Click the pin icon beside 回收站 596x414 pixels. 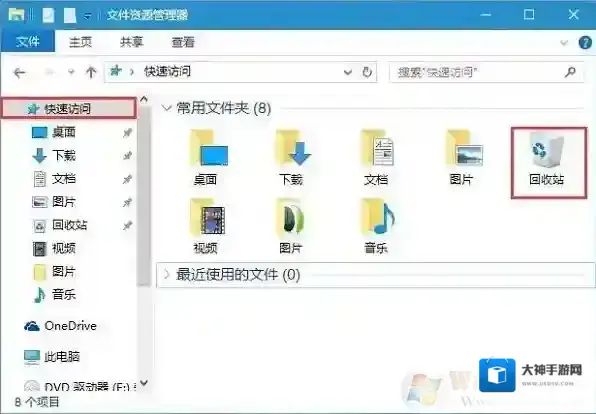(x=127, y=225)
